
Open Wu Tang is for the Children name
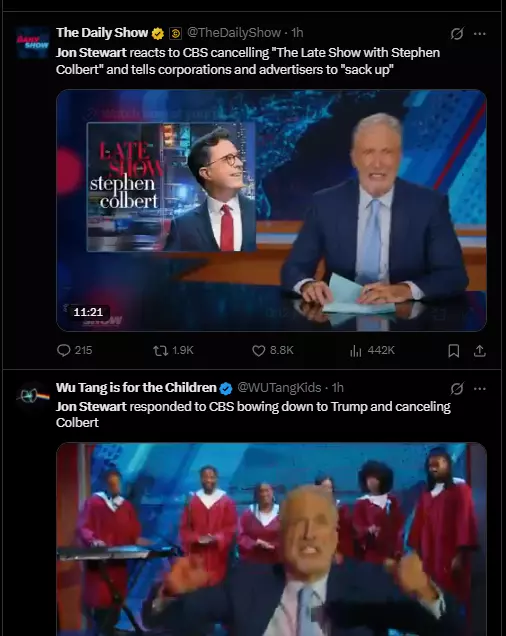coord(136,387)
